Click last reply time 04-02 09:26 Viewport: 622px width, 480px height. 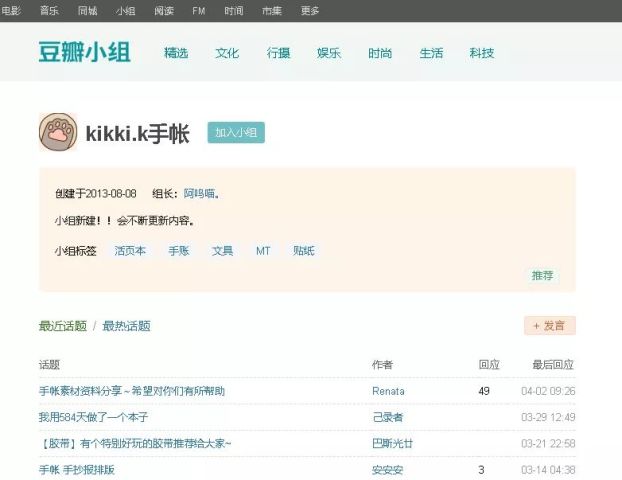point(548,391)
